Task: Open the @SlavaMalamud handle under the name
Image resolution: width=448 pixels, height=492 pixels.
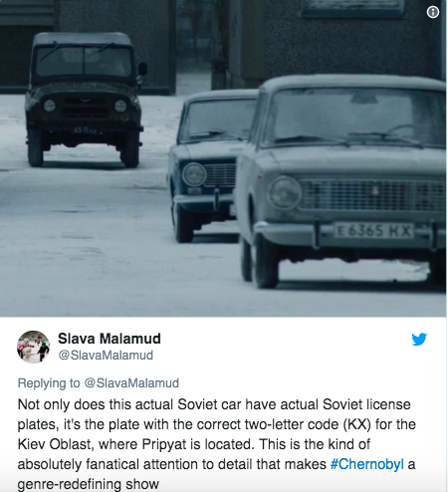Action: pyautogui.click(x=106, y=356)
